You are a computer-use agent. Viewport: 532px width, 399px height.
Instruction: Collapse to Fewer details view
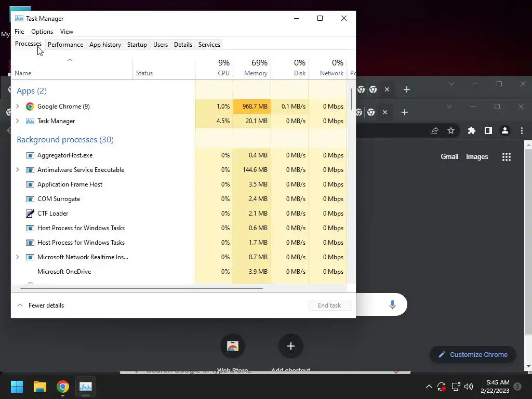(x=41, y=305)
